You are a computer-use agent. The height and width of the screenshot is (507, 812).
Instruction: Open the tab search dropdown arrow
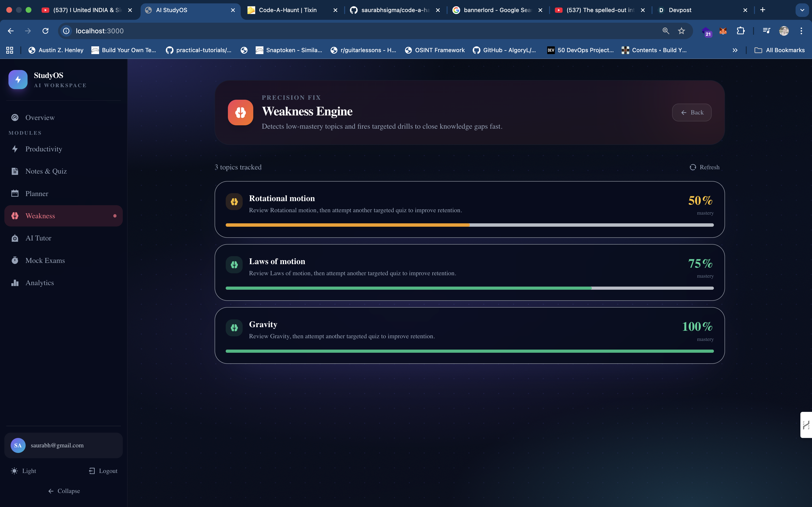802,10
